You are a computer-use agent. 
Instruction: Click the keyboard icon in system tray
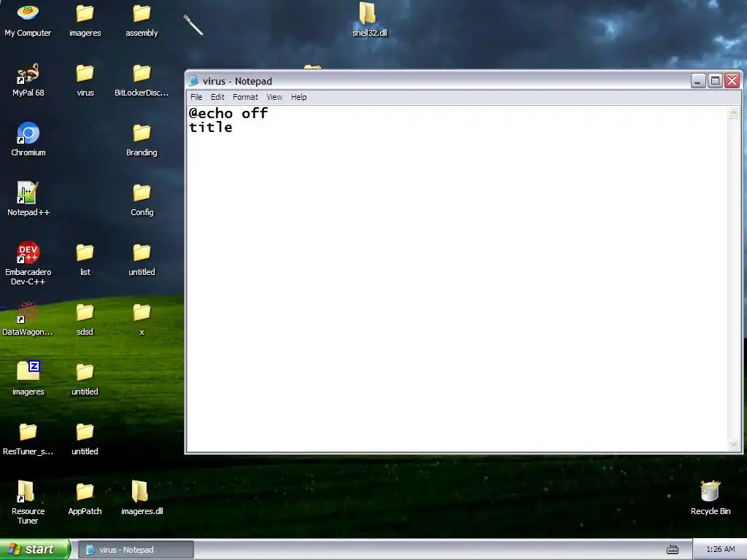point(672,550)
